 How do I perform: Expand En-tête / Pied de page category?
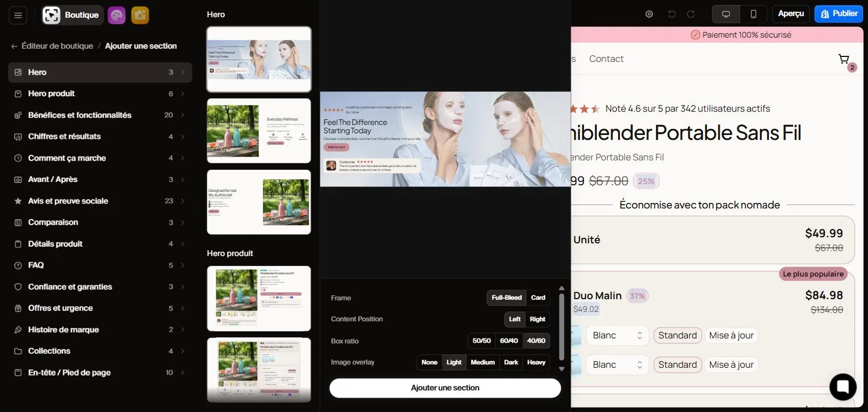(x=100, y=373)
